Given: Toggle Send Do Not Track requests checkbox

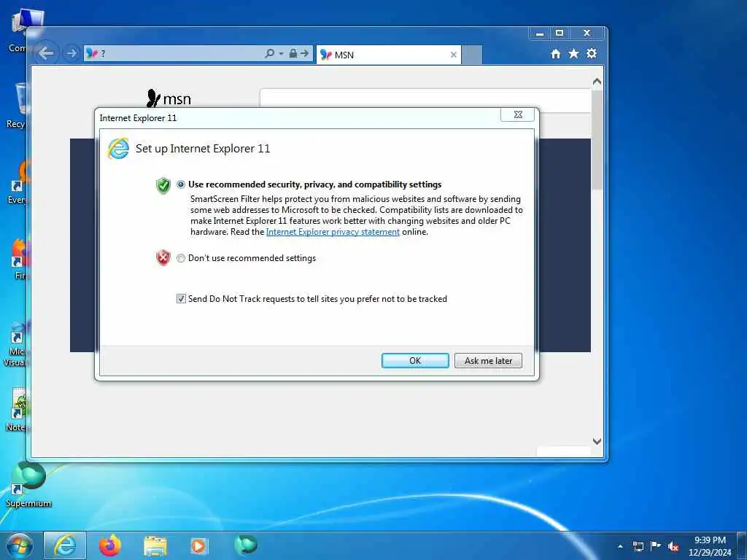Looking at the screenshot, I should [181, 298].
